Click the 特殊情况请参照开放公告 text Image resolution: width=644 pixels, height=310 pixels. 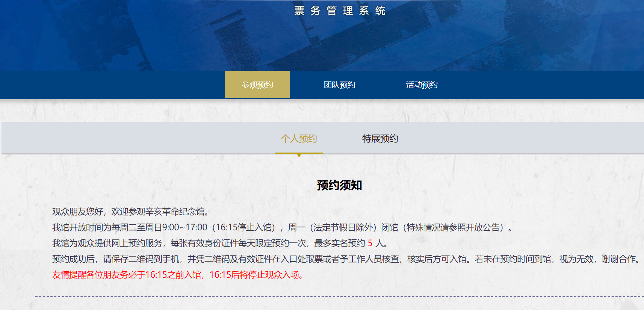click(x=455, y=228)
